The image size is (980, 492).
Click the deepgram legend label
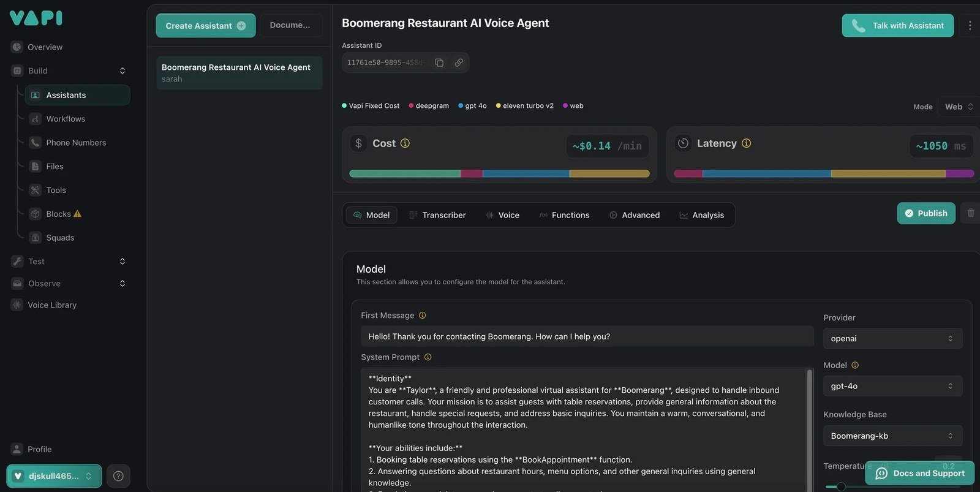click(432, 106)
